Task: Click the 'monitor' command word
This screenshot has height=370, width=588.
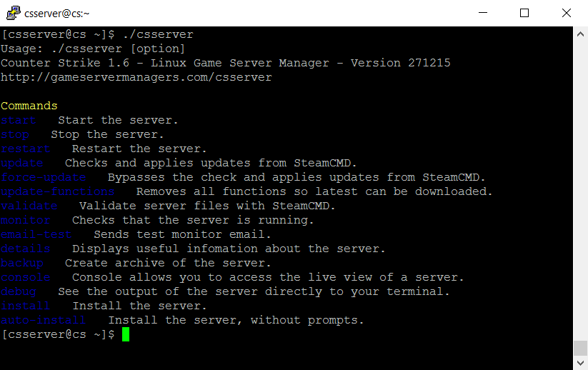Action: [25, 220]
